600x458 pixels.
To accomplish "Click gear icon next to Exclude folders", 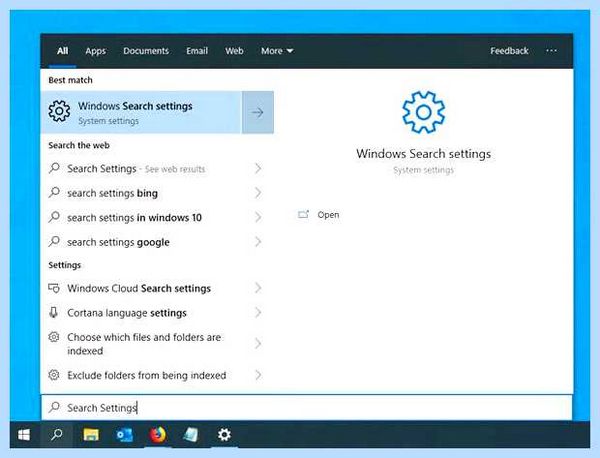I will click(54, 375).
